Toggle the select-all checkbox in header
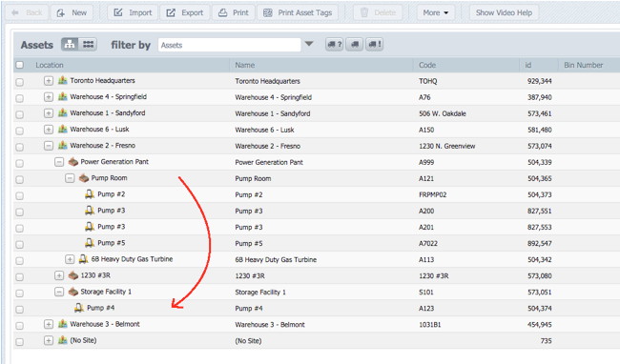 tap(19, 65)
